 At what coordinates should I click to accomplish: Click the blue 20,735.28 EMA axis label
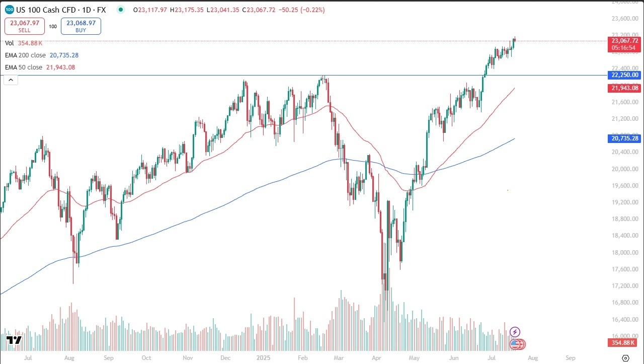tap(625, 138)
